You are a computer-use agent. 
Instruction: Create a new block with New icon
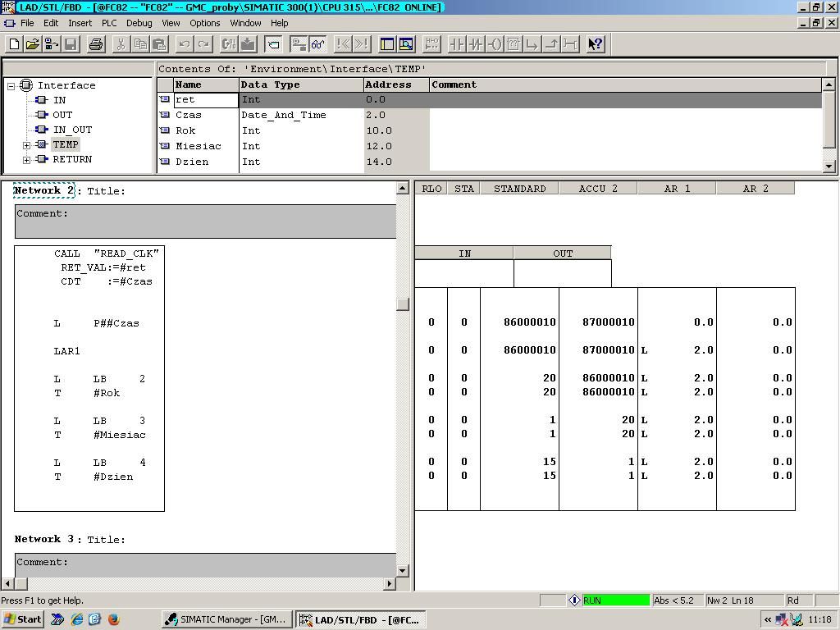[15, 44]
